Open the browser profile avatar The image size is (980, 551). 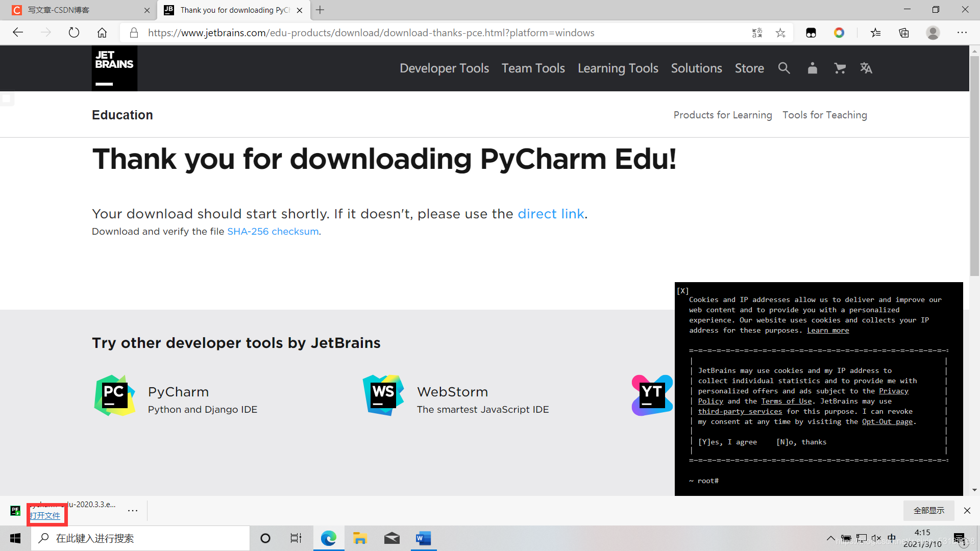coord(933,33)
